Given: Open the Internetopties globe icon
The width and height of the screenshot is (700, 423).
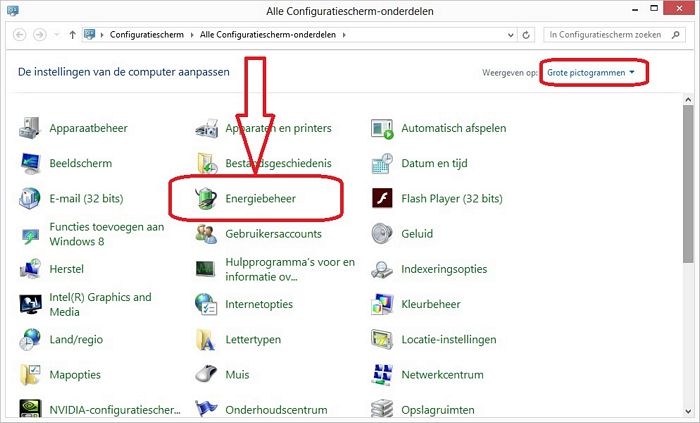Looking at the screenshot, I should pos(206,304).
